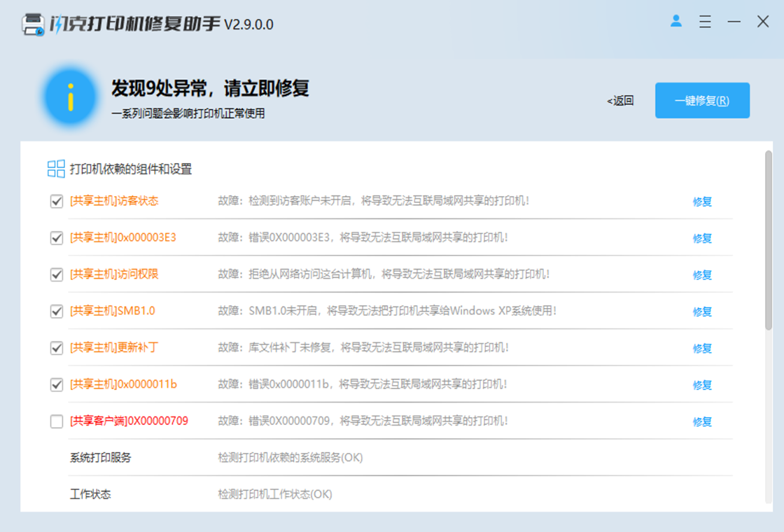
Task: Click 修复 link for 访问权限
Action: (702, 275)
